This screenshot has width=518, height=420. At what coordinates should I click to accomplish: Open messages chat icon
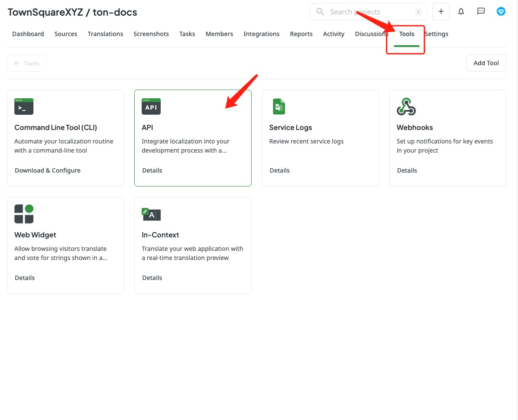(x=481, y=12)
